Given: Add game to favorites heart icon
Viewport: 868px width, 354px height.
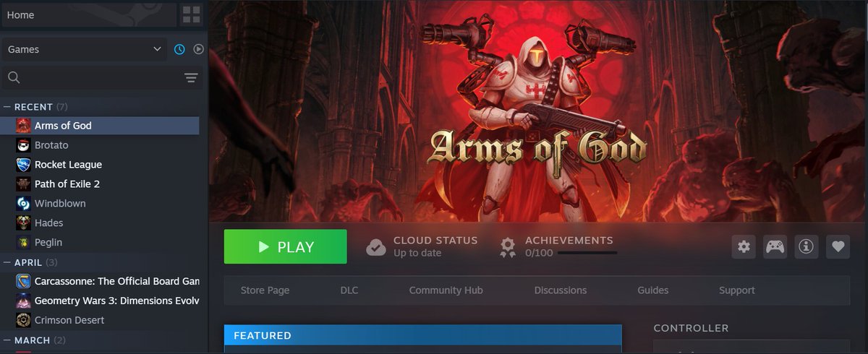Looking at the screenshot, I should click(838, 247).
